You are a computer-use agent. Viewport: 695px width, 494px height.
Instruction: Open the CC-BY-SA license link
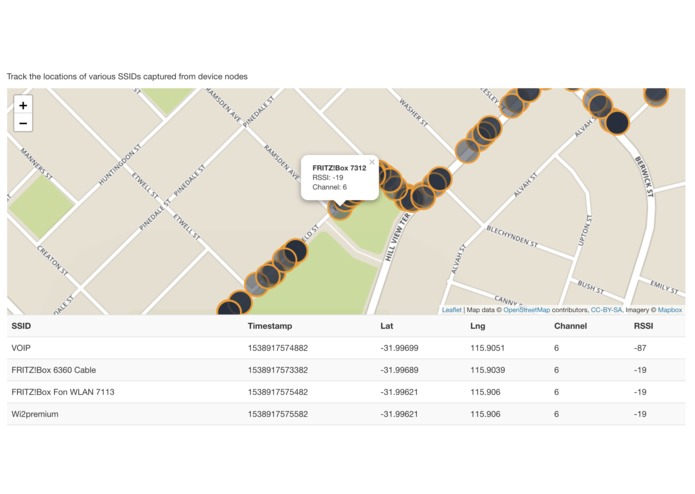point(606,310)
